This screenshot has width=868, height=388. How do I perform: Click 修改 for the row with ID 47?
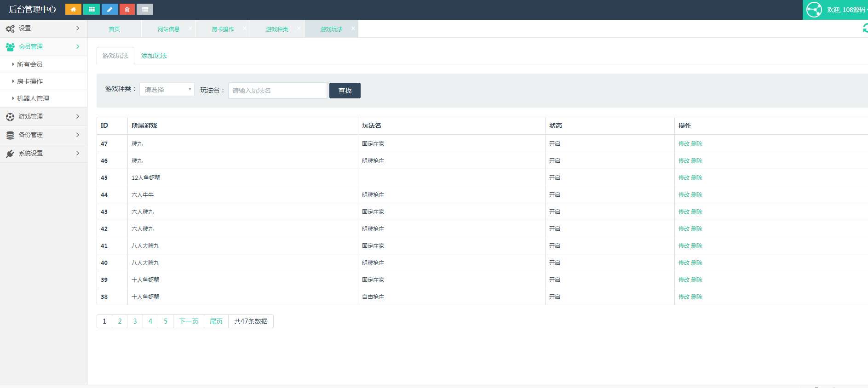pyautogui.click(x=684, y=144)
